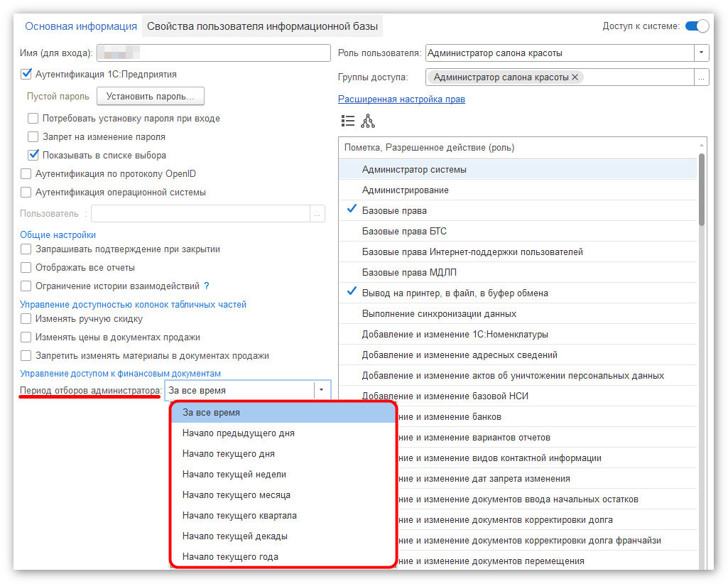The width and height of the screenshot is (728, 584).
Task: Switch roles view to hierarchy tree icon
Action: [x=368, y=121]
